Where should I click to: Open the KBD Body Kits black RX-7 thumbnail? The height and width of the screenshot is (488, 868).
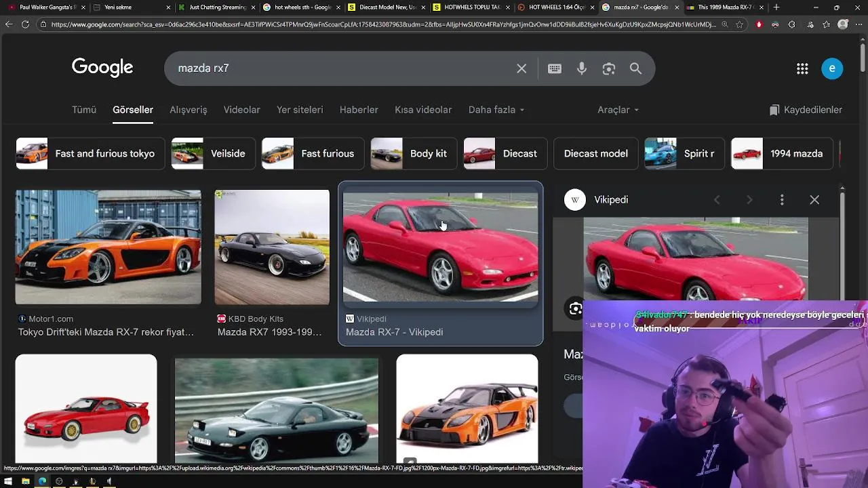tap(272, 247)
